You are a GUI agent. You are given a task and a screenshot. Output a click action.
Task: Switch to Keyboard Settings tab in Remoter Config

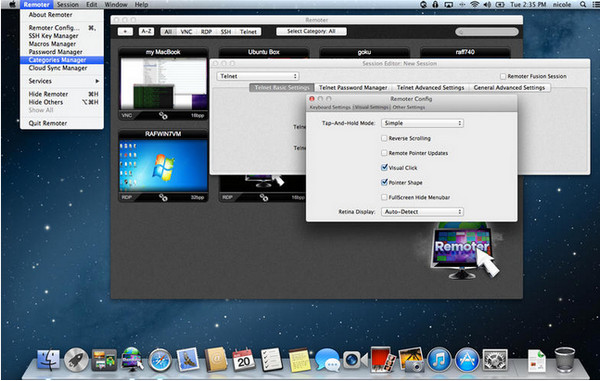click(x=330, y=107)
